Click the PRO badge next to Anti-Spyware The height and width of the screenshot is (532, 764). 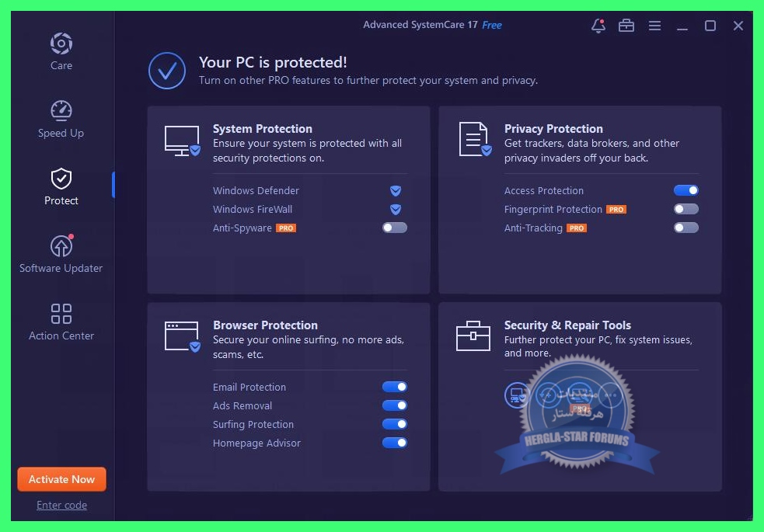[286, 228]
